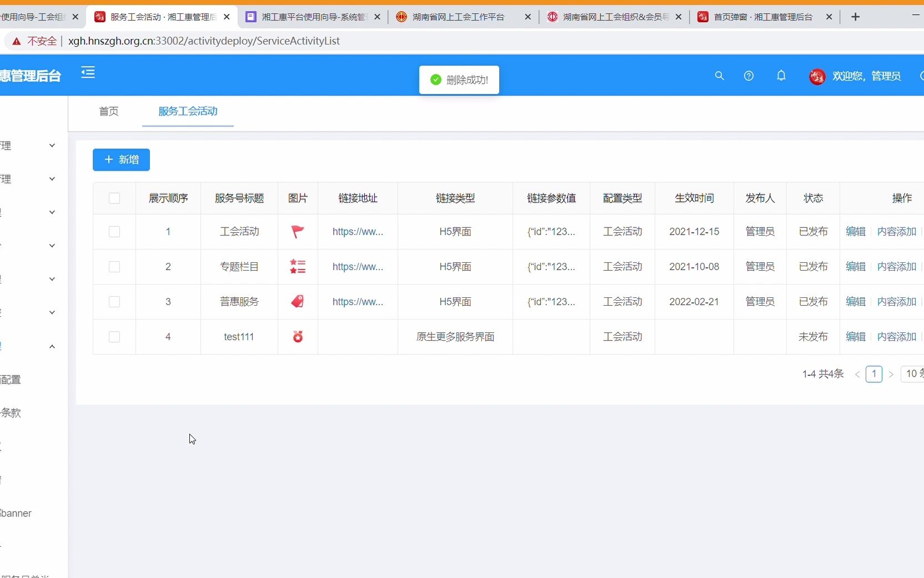Click 内容添加 for test111 row

(x=896, y=337)
